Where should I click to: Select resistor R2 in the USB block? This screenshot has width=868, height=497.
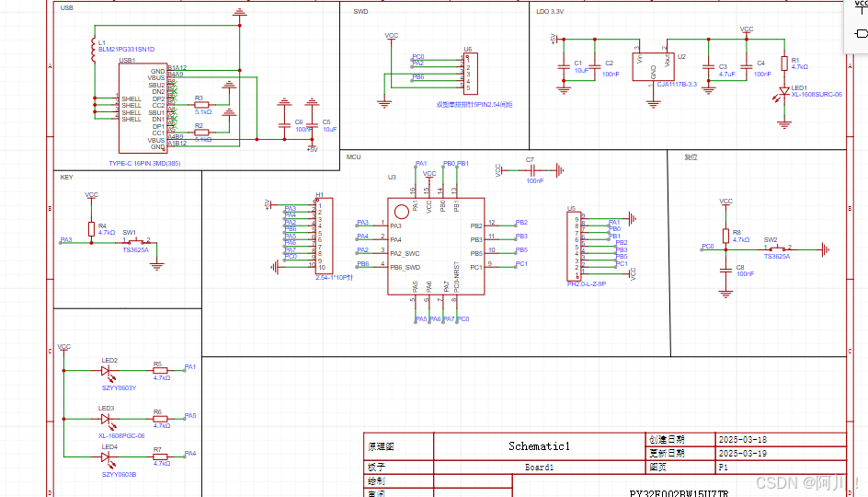coord(201,132)
